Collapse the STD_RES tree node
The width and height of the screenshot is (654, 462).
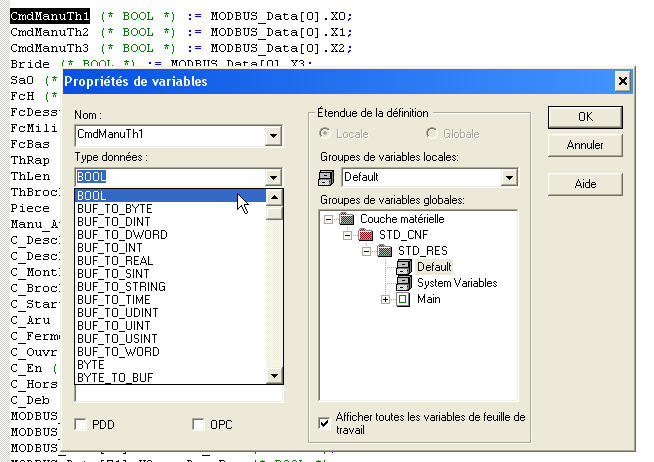pyautogui.click(x=367, y=250)
